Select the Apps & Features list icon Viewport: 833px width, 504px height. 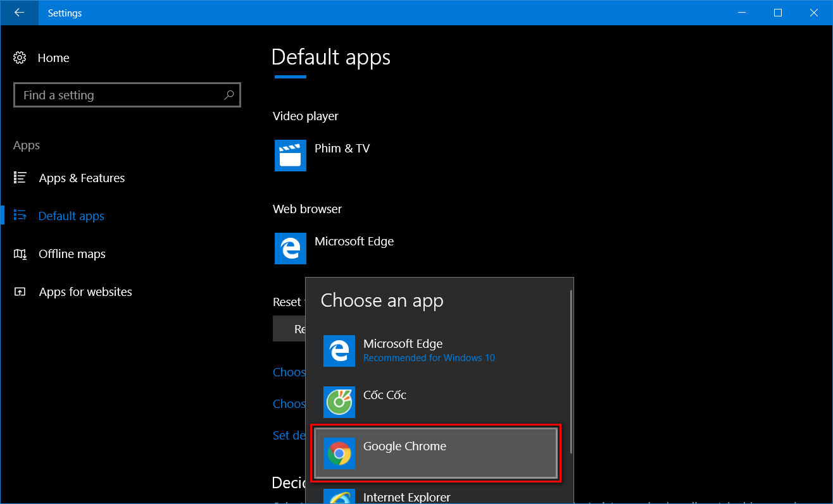point(20,178)
